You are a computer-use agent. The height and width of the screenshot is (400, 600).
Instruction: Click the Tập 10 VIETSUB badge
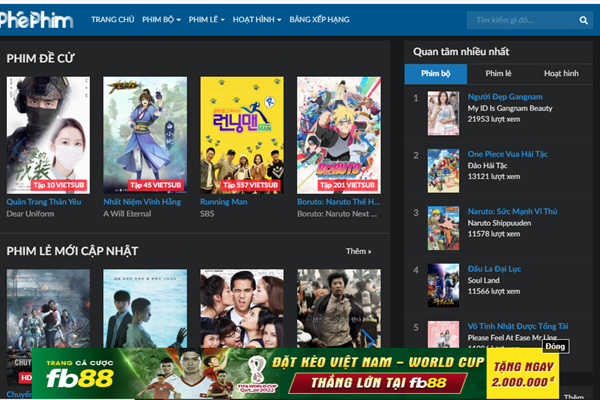click(x=59, y=185)
